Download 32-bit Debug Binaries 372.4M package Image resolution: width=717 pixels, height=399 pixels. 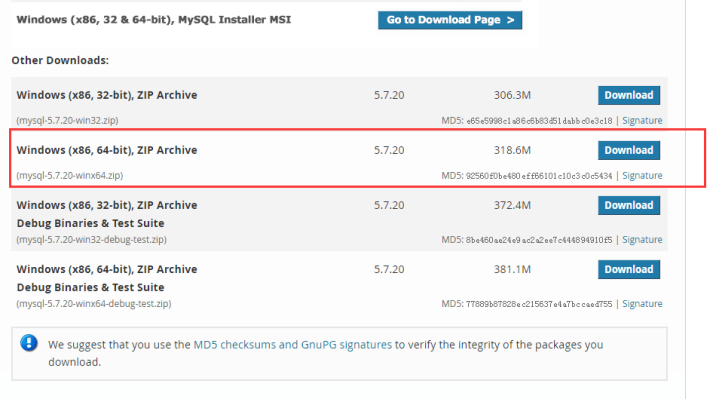click(629, 205)
